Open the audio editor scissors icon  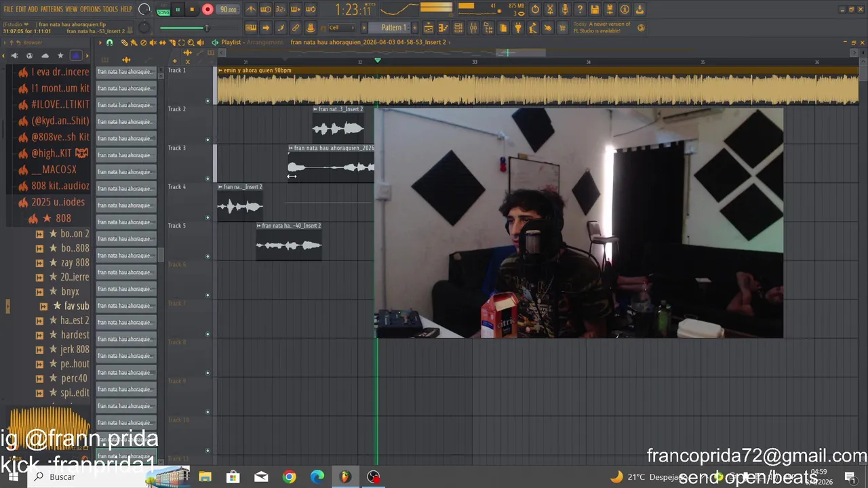tap(550, 9)
